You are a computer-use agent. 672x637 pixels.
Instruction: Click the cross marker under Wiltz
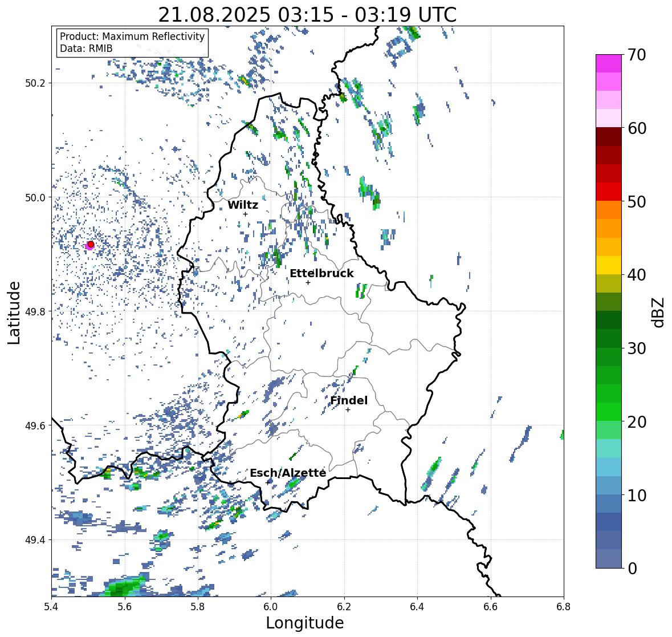coord(245,214)
